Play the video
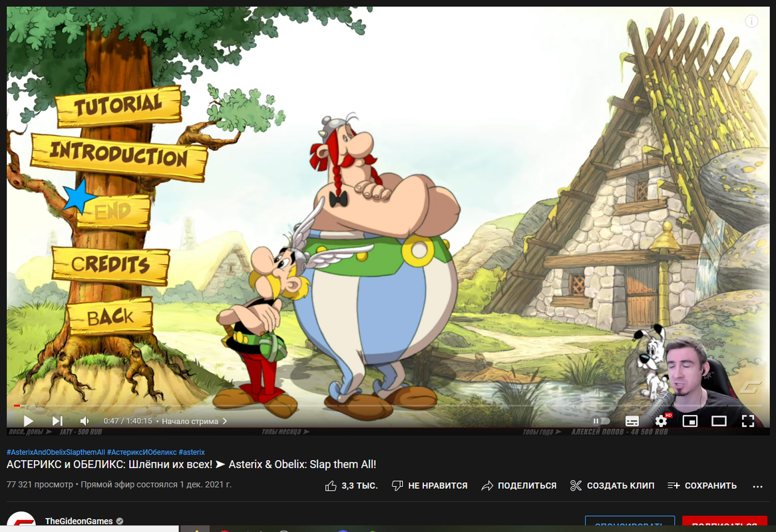 click(x=28, y=421)
